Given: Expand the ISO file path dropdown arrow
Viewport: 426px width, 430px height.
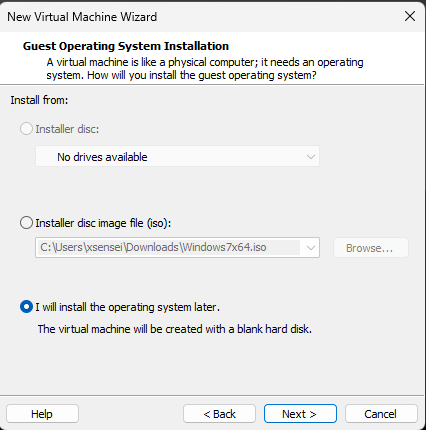Looking at the screenshot, I should (311, 248).
